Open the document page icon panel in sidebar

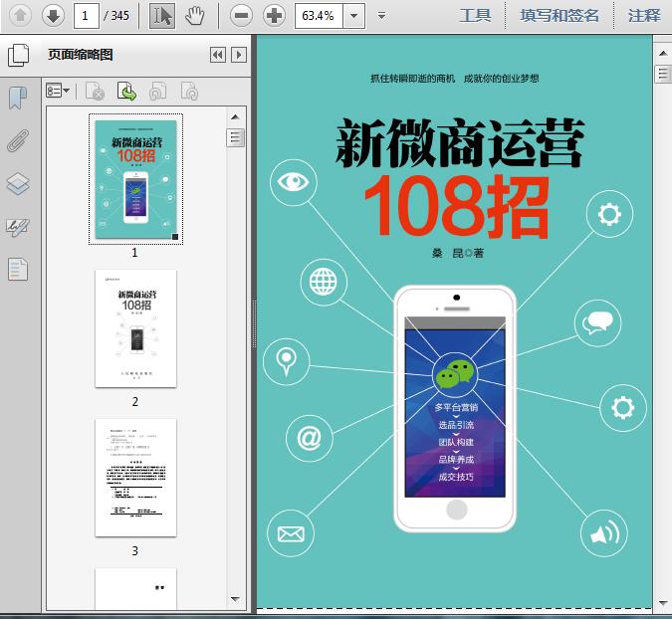point(18,269)
